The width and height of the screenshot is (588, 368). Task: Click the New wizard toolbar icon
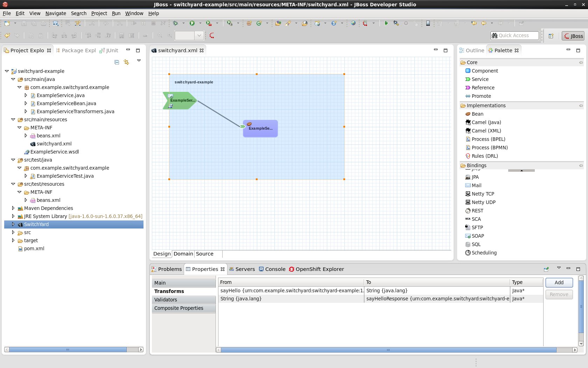(x=7, y=23)
